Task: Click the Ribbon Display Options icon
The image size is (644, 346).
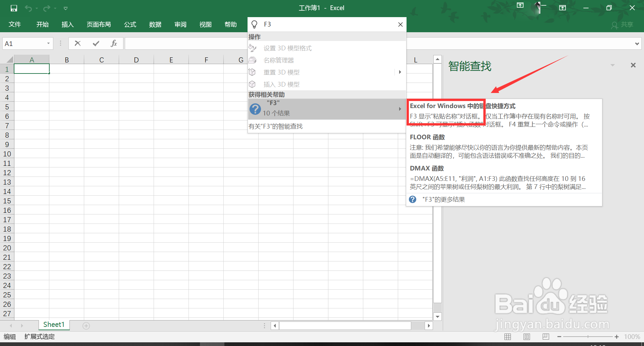Action: coord(562,8)
